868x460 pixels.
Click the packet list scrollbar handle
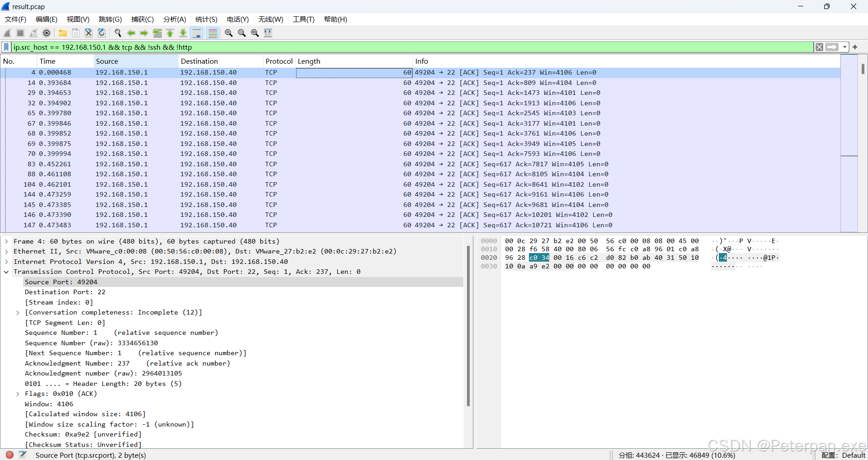[863, 69]
